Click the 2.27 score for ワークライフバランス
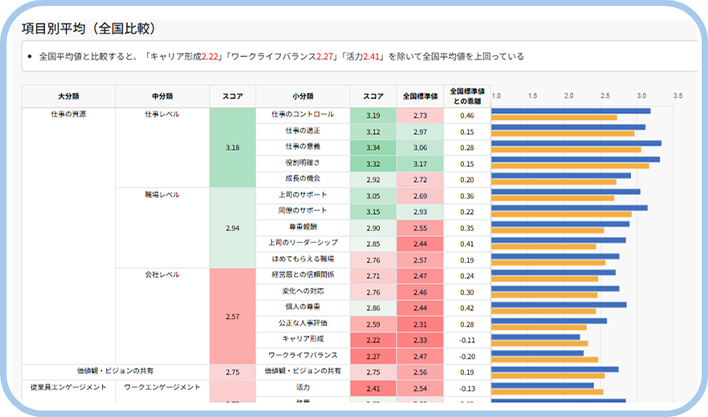 tap(373, 357)
